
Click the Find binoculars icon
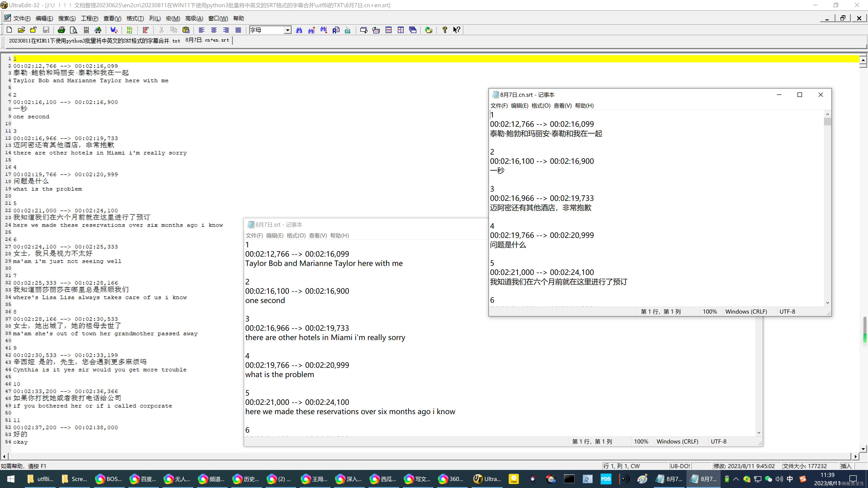click(299, 30)
